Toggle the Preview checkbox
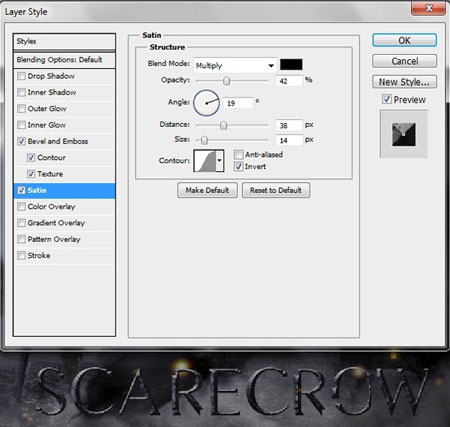Image resolution: width=450 pixels, height=427 pixels. point(387,99)
